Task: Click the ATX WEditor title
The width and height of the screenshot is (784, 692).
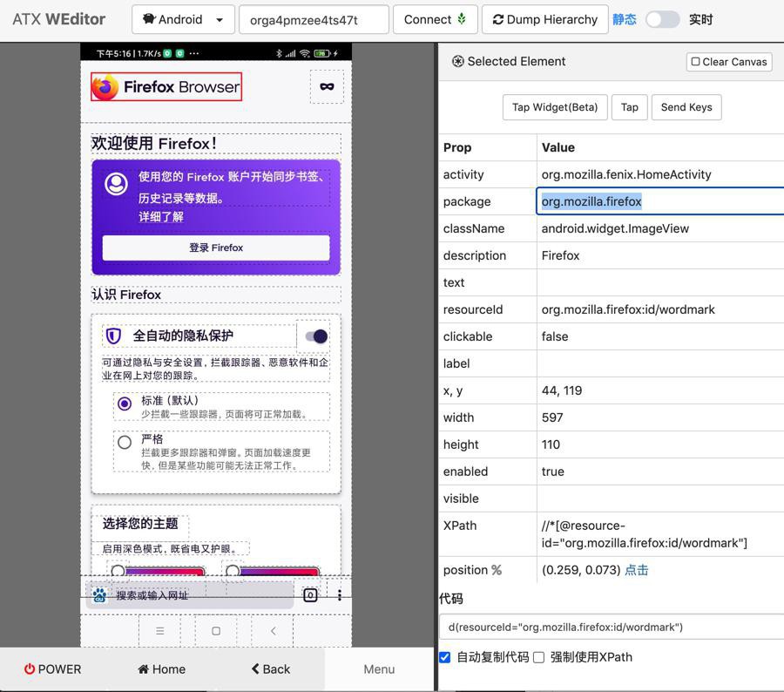Action: [59, 19]
